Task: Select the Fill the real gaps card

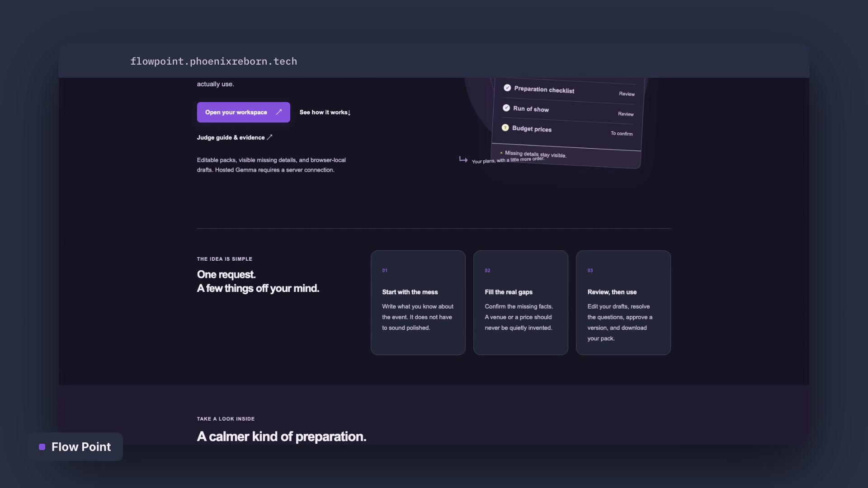Action: (x=521, y=303)
